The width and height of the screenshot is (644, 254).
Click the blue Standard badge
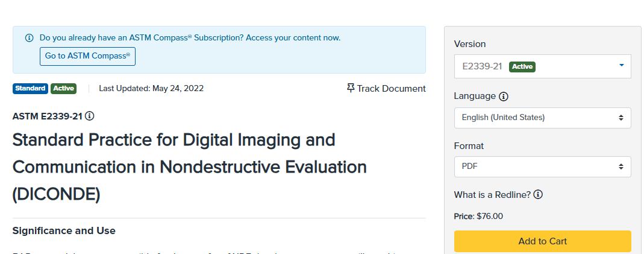(31, 88)
